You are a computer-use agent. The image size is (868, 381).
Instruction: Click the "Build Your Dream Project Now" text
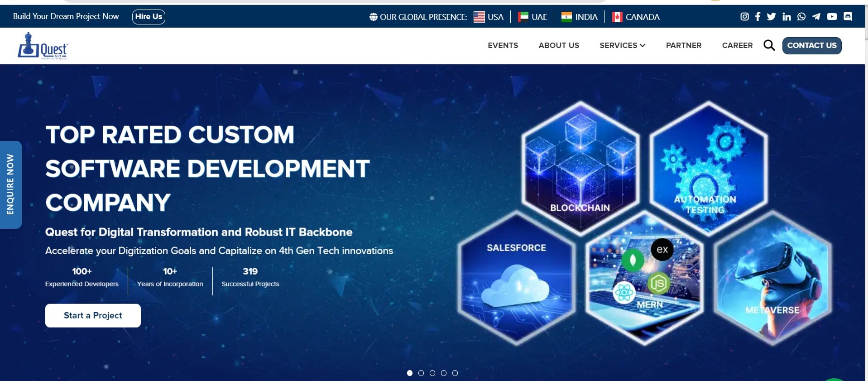pyautogui.click(x=66, y=16)
